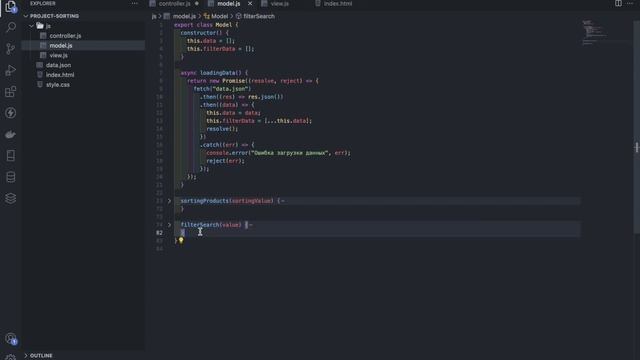The image size is (640, 360).
Task: Open data.json in the file explorer
Action: pos(58,65)
